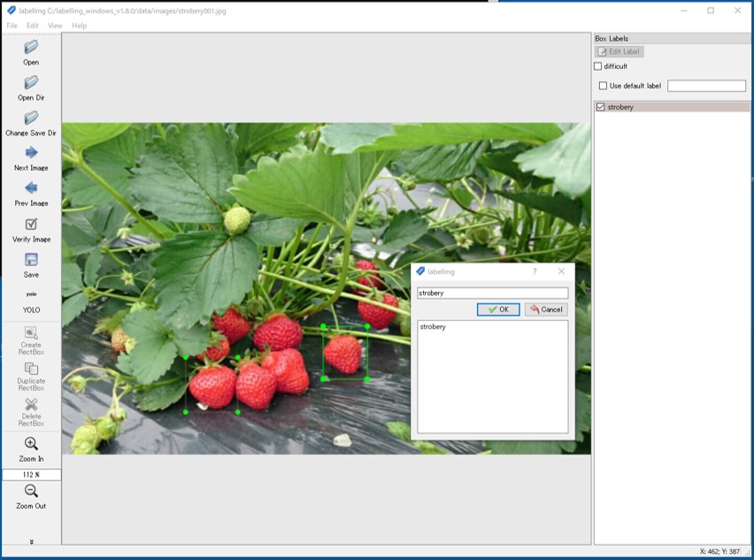Confirm label with the OK button
The image size is (754, 560).
coord(496,309)
